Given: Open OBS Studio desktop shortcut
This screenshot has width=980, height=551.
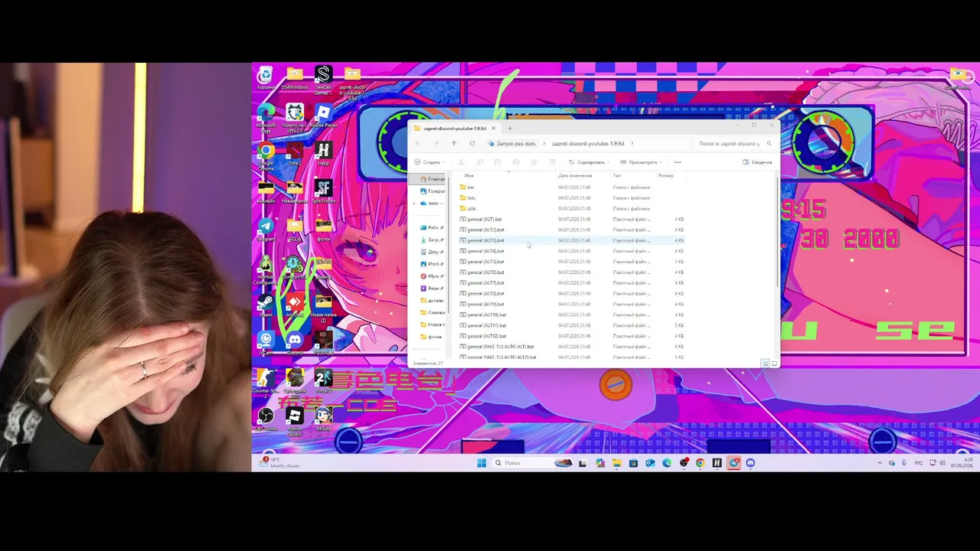Looking at the screenshot, I should point(266,419).
